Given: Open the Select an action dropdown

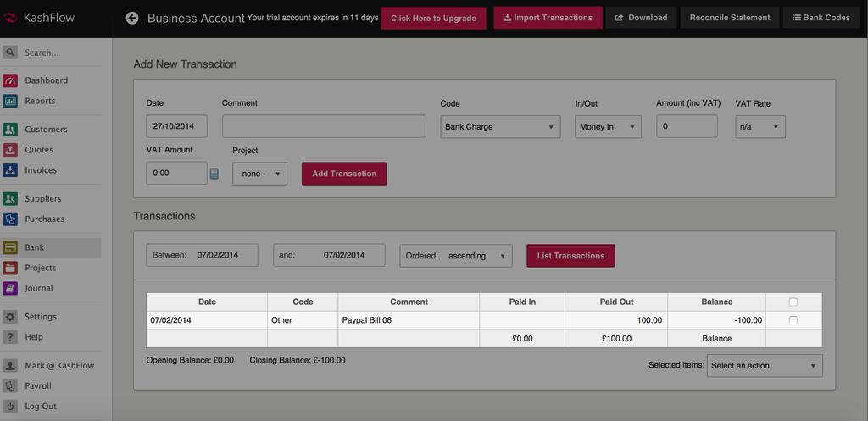Looking at the screenshot, I should tap(764, 366).
